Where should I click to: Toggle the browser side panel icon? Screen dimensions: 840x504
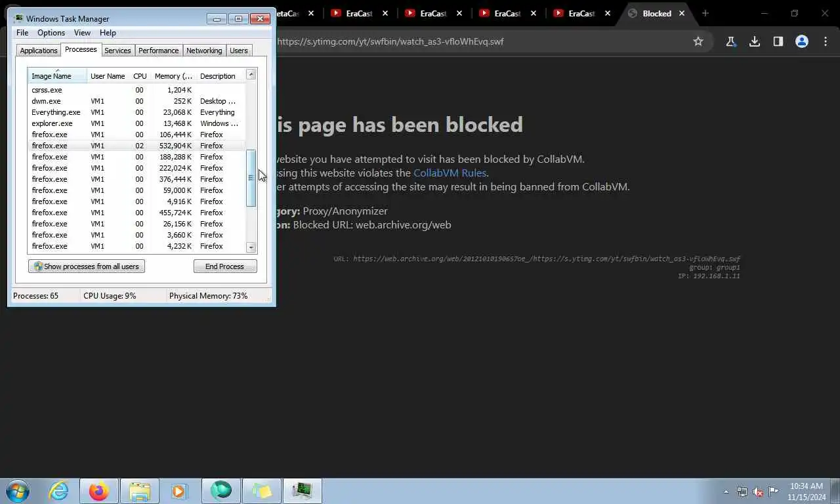[x=778, y=41]
